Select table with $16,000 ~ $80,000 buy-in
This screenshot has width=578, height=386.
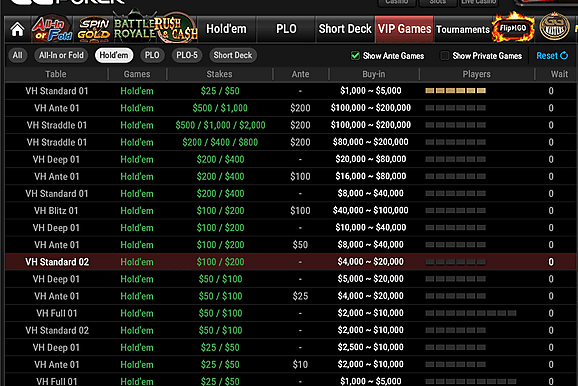tap(290, 176)
